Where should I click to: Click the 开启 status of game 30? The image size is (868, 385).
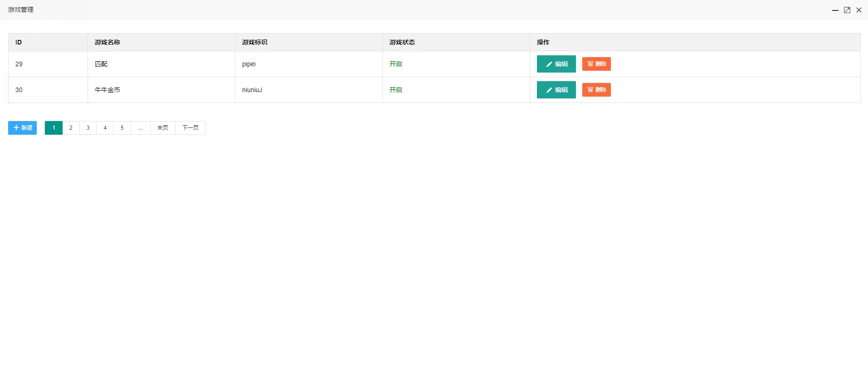[395, 90]
